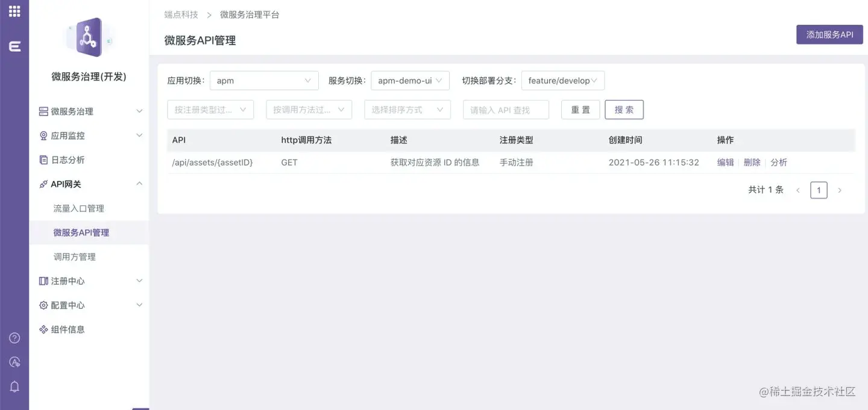868x410 pixels.
Task: Click the 日志分析 menu icon
Action: click(43, 160)
